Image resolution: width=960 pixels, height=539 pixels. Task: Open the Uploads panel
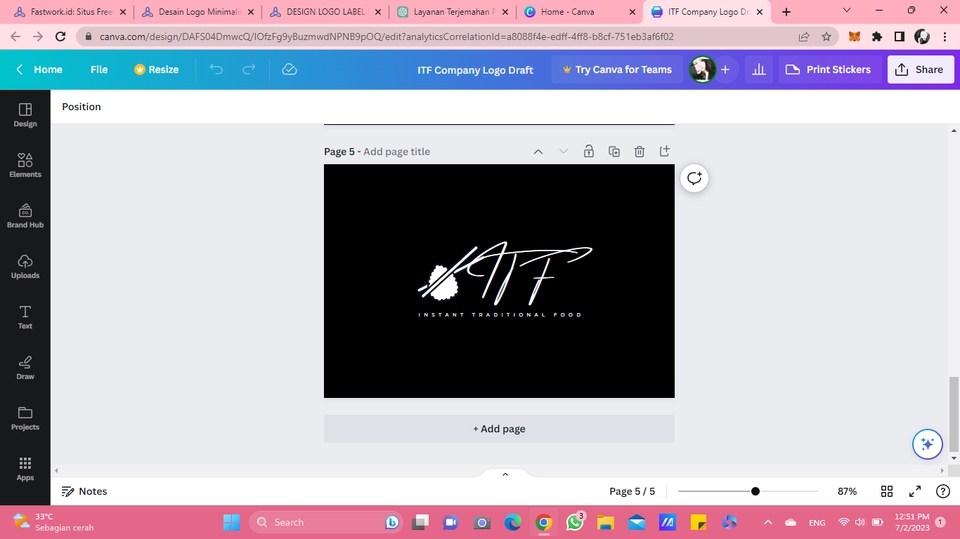coord(25,266)
